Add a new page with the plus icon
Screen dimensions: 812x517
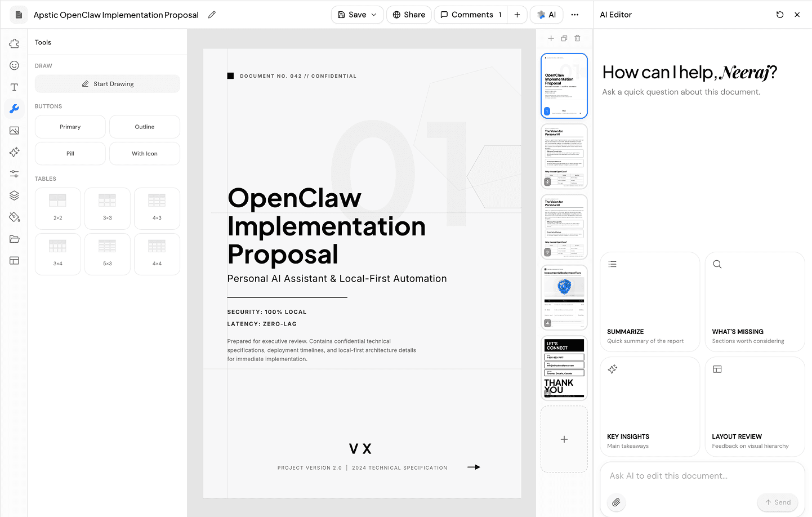point(551,38)
